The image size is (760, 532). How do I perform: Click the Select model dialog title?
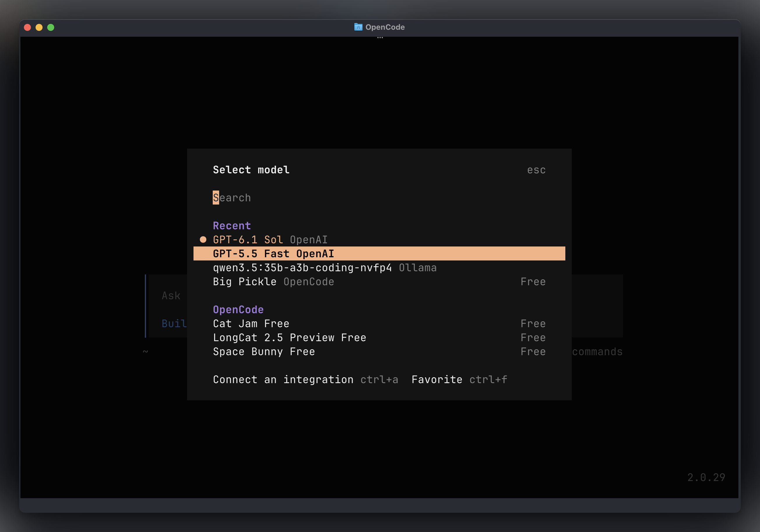pos(251,170)
